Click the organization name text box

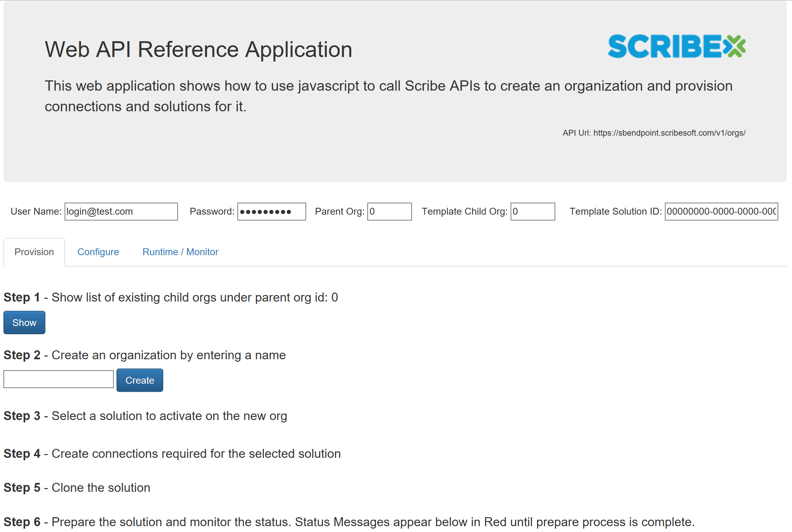pyautogui.click(x=59, y=379)
